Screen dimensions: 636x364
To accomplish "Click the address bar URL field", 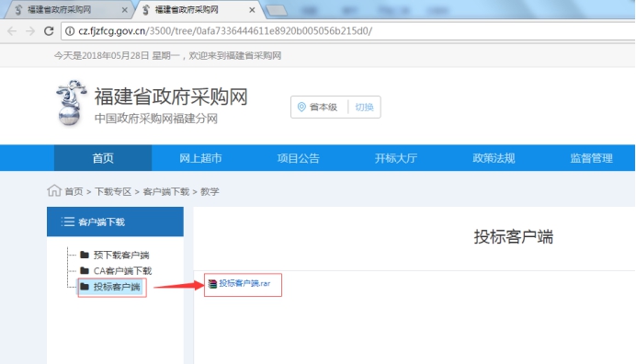I will [x=348, y=31].
